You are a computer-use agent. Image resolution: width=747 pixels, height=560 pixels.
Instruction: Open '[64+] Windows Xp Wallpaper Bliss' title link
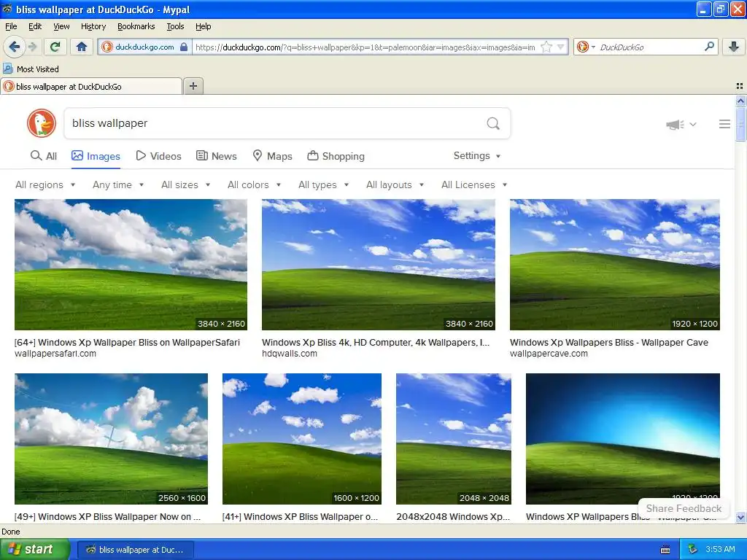(127, 342)
